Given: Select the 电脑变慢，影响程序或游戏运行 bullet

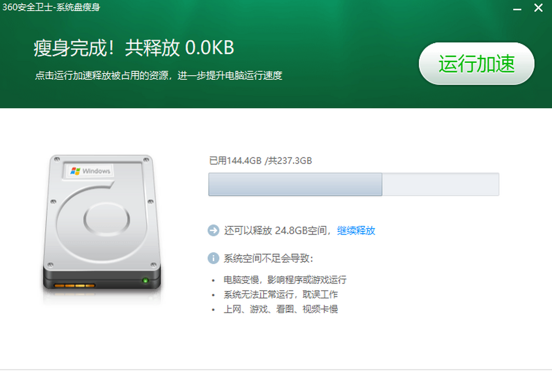Looking at the screenshot, I should tap(285, 280).
